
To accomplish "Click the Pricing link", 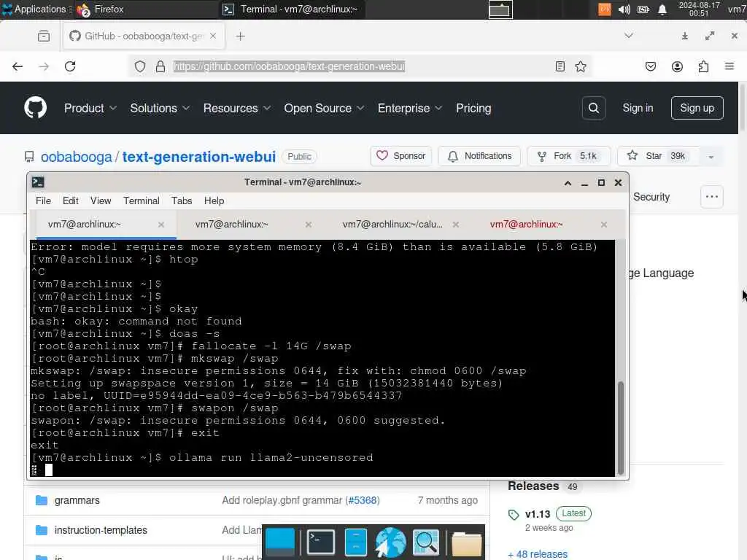I will point(473,108).
